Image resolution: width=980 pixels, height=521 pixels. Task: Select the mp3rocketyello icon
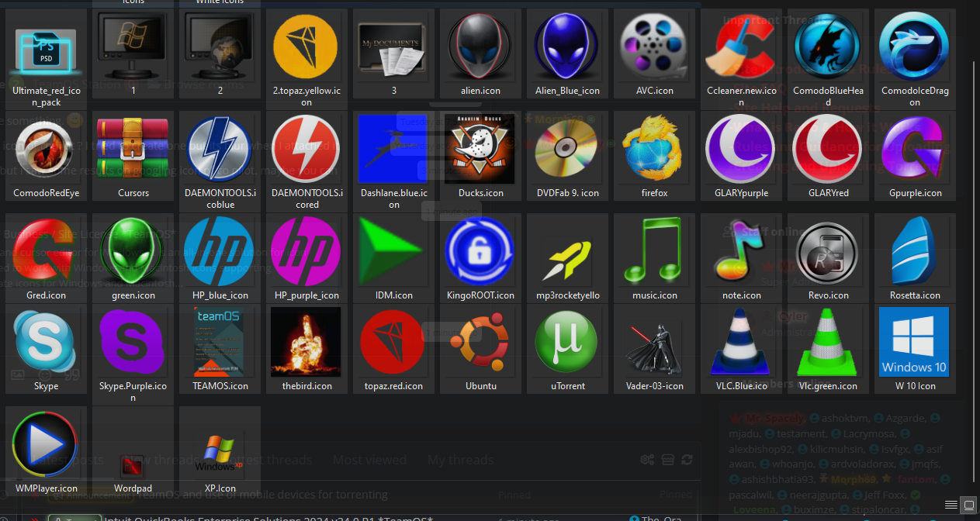[568, 260]
